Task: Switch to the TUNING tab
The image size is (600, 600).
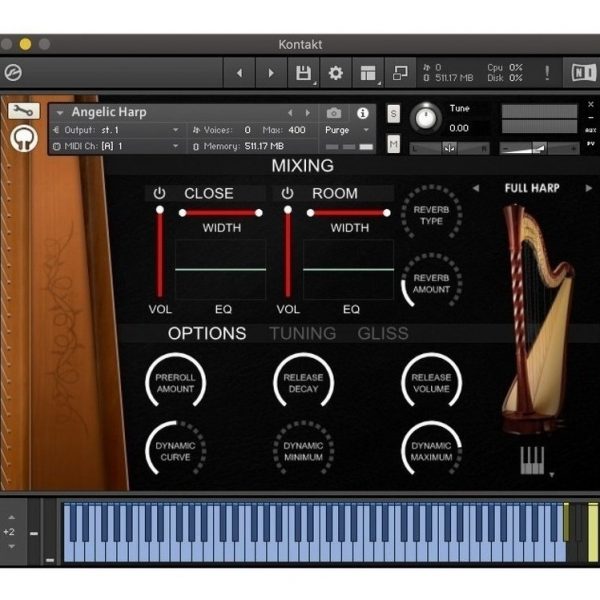Action: (x=303, y=333)
